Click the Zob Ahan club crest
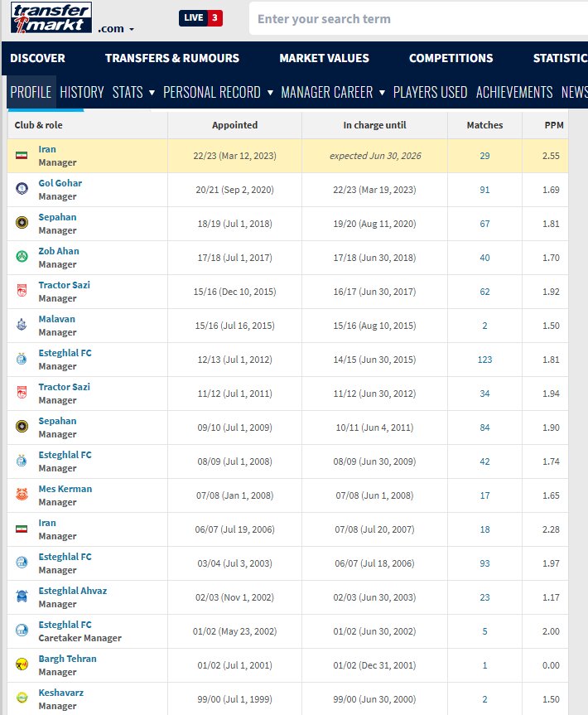This screenshot has height=715, width=588. click(22, 258)
